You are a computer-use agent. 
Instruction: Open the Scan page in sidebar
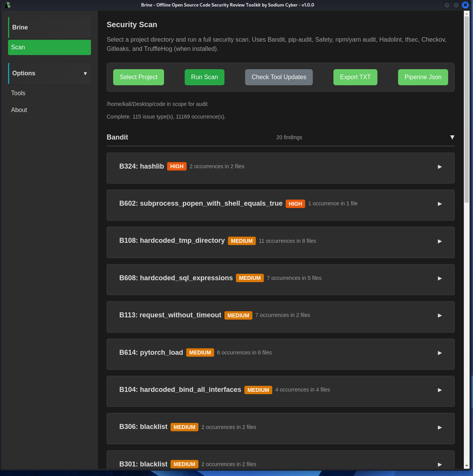pos(49,47)
